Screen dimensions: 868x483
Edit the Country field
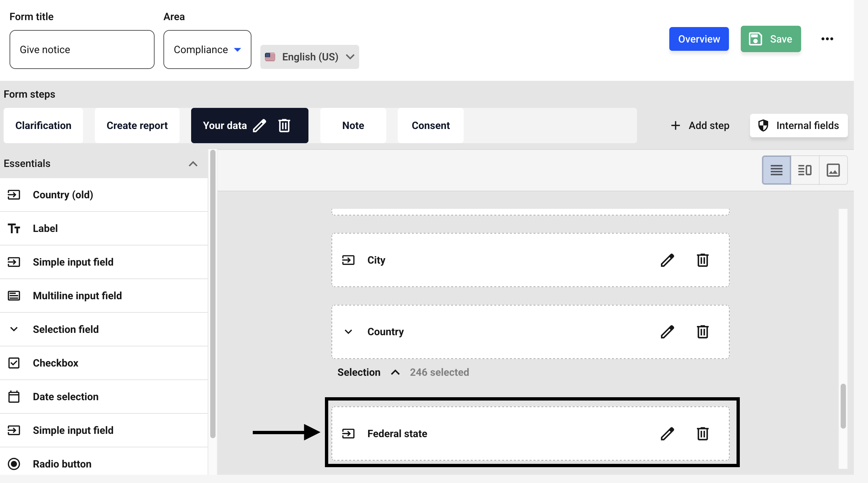tap(667, 332)
